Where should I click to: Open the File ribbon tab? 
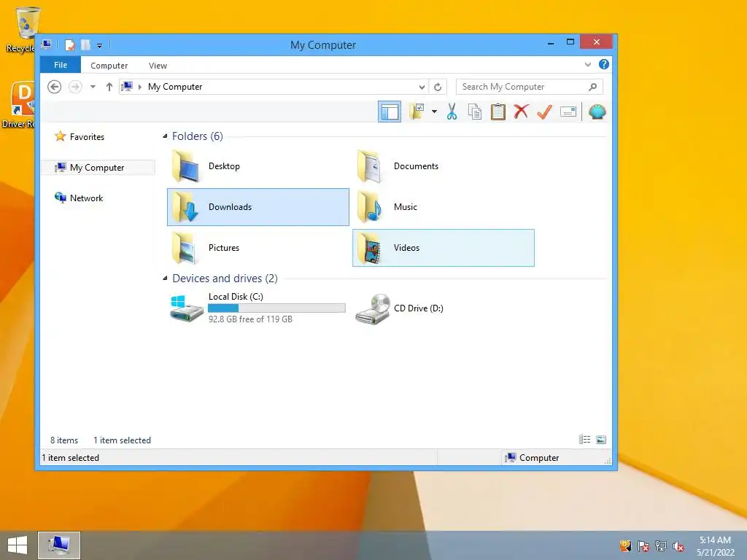(x=61, y=65)
